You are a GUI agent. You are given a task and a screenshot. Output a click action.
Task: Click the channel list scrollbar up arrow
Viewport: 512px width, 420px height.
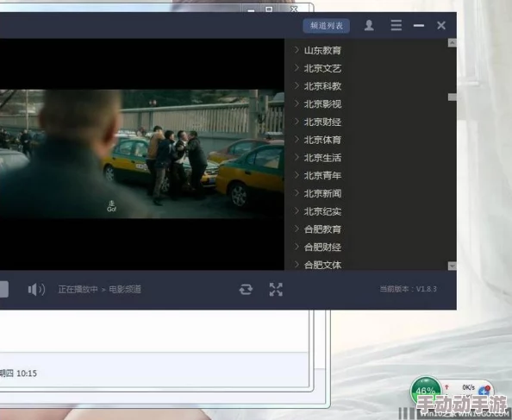(x=453, y=43)
